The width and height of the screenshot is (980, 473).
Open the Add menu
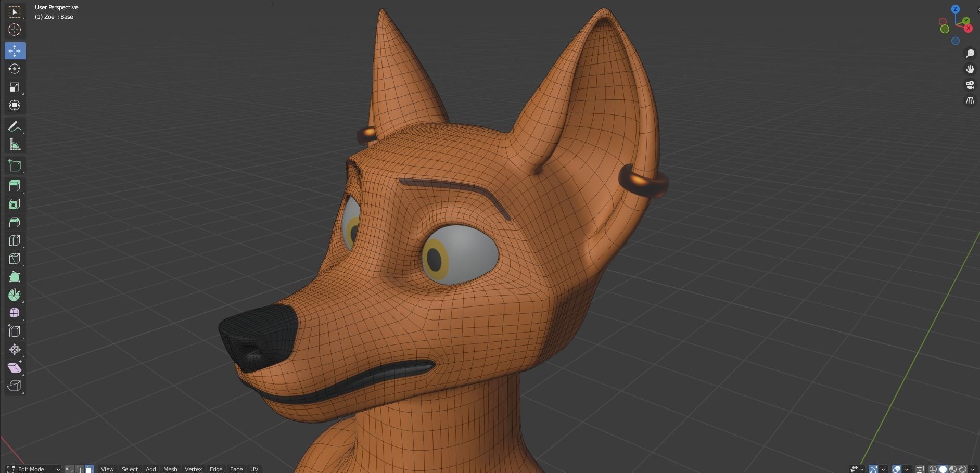(150, 469)
